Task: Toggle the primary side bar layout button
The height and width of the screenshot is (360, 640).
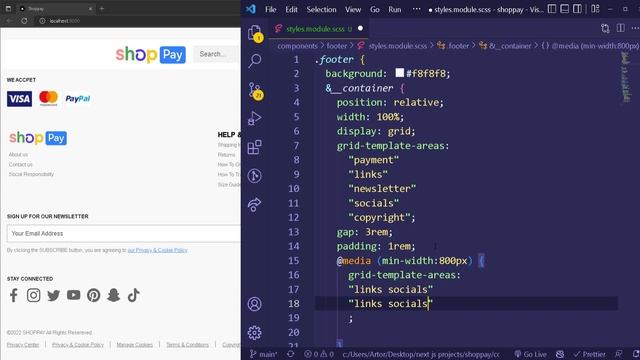Action: pyautogui.click(x=552, y=9)
